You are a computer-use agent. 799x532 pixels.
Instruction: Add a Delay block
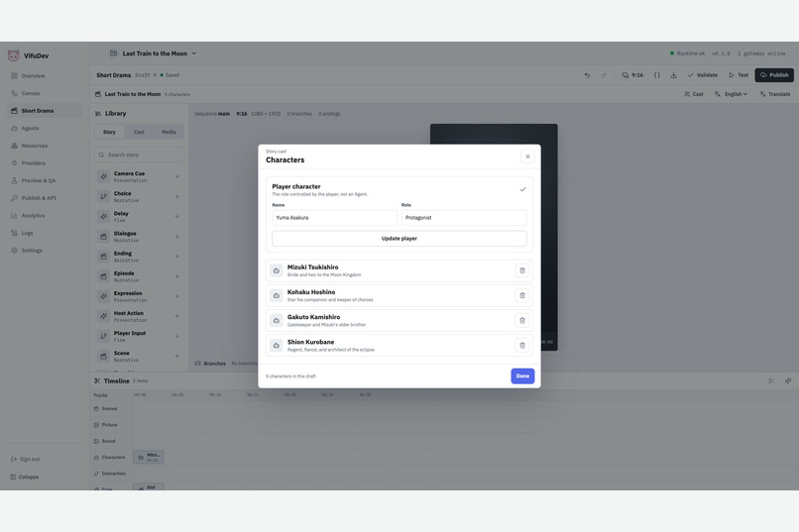click(176, 216)
